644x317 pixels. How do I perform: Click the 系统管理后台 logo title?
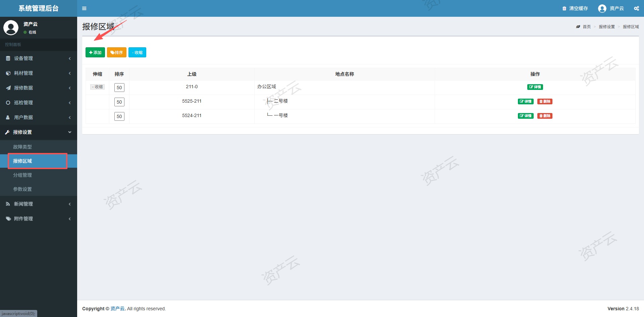point(39,8)
